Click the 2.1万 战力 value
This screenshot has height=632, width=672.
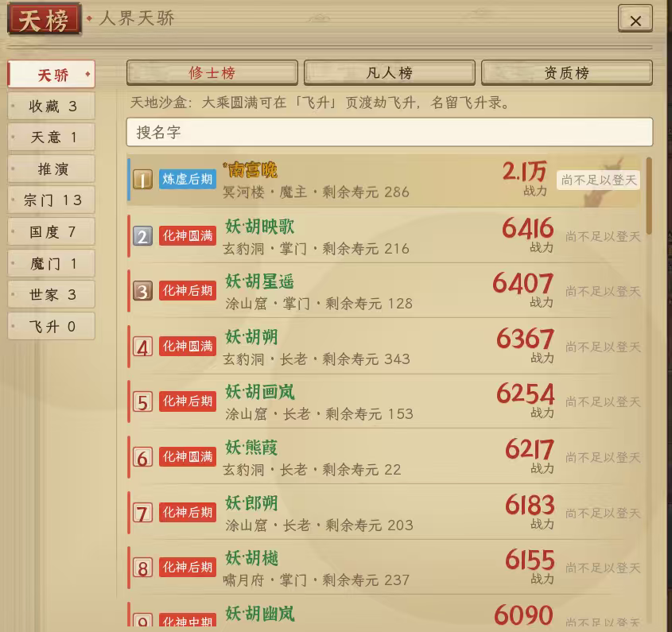point(525,172)
